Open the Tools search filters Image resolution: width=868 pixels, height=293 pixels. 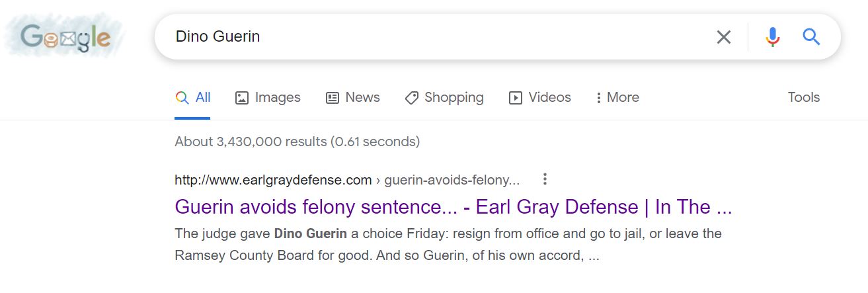pos(803,98)
